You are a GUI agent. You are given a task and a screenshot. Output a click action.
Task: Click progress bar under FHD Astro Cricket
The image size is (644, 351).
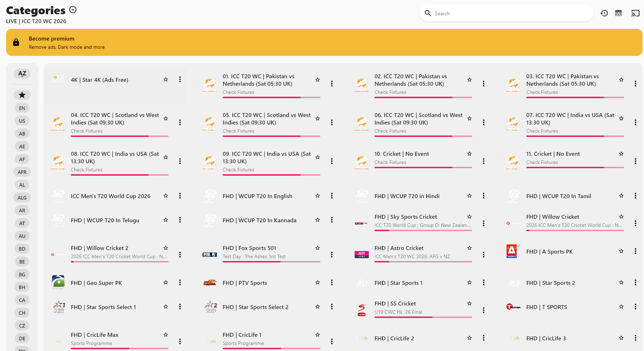[x=423, y=262]
